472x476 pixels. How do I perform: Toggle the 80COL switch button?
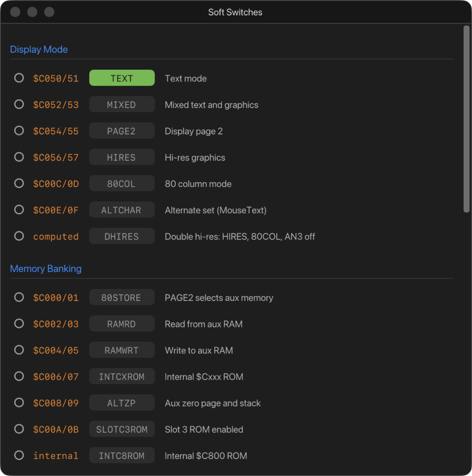122,183
